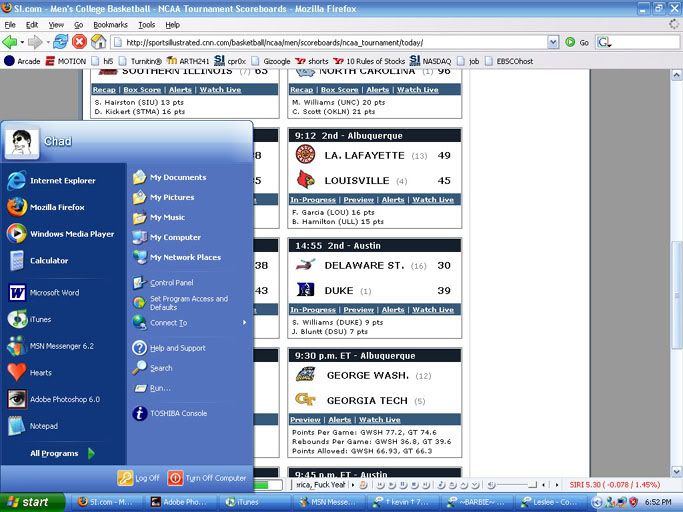Open Firefox File menu
The height and width of the screenshot is (512, 683).
pos(10,25)
